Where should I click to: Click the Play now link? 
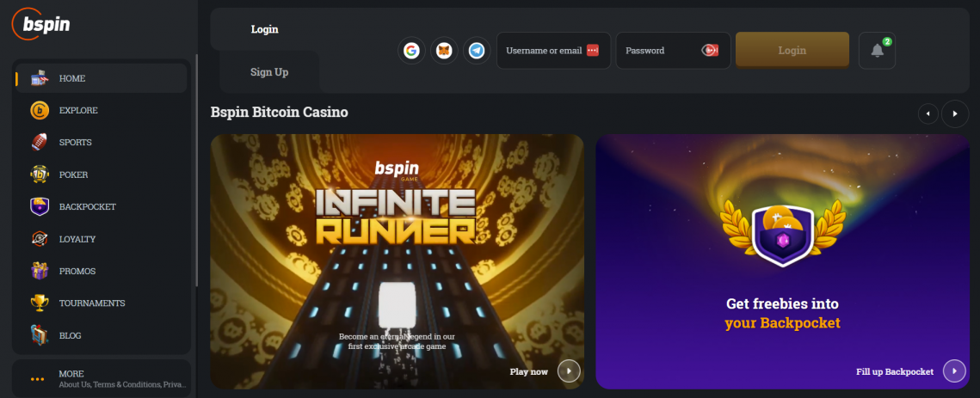[x=529, y=371]
